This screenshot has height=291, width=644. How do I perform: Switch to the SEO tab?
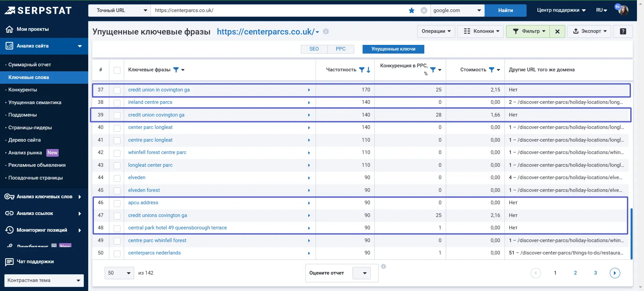point(314,49)
